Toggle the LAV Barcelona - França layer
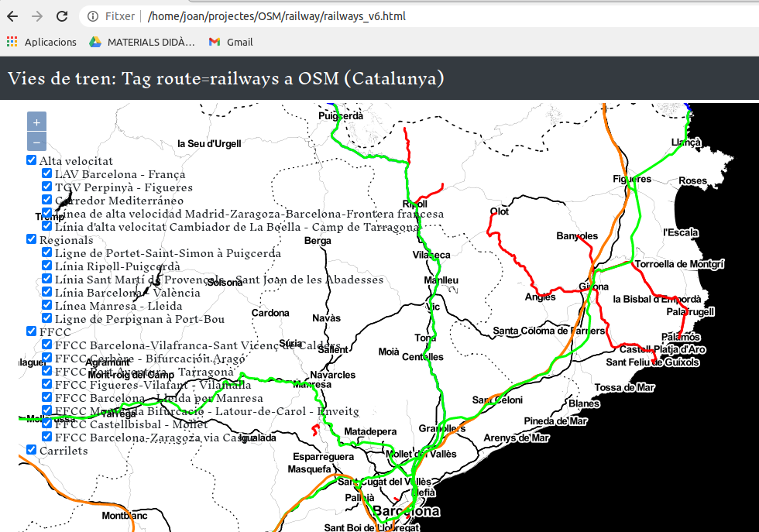 pos(47,174)
